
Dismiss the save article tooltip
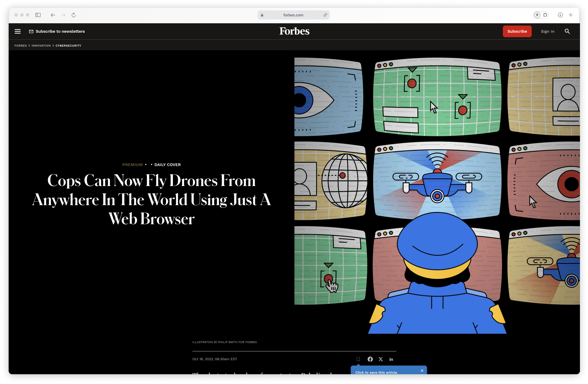422,370
